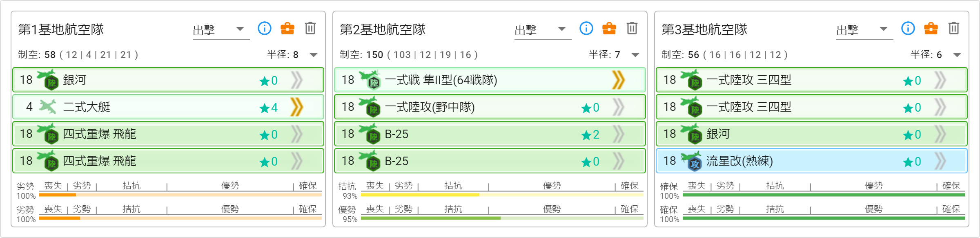Image resolution: width=980 pixels, height=238 pixels.
Task: Open the 出撃 mode dropdown for 第1基地航空隊
Action: pos(221,30)
